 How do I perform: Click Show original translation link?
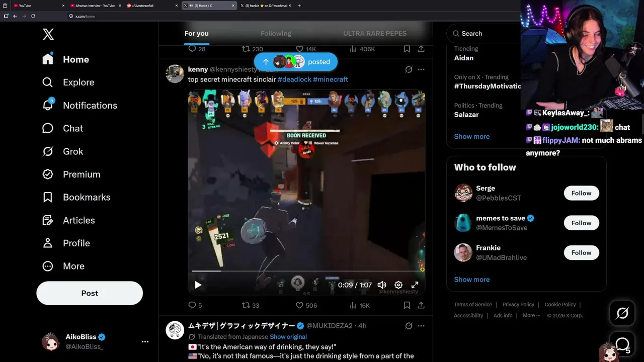pos(288,337)
